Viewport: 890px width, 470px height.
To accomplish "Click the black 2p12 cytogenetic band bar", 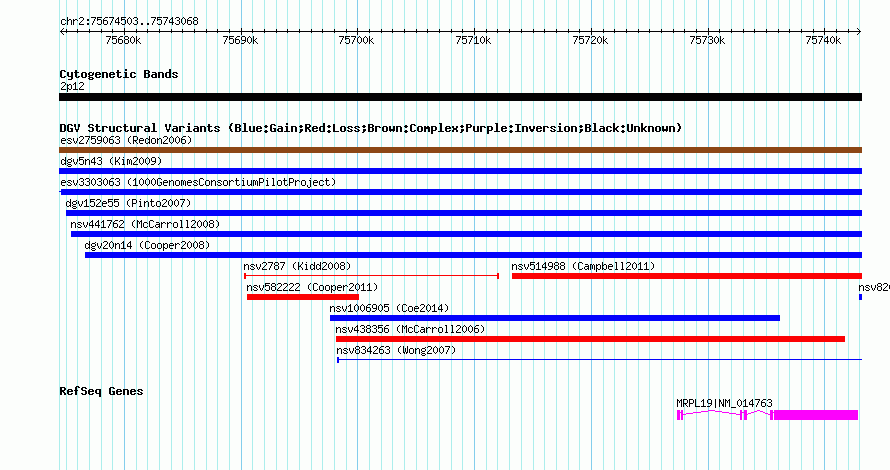I will 460,97.
